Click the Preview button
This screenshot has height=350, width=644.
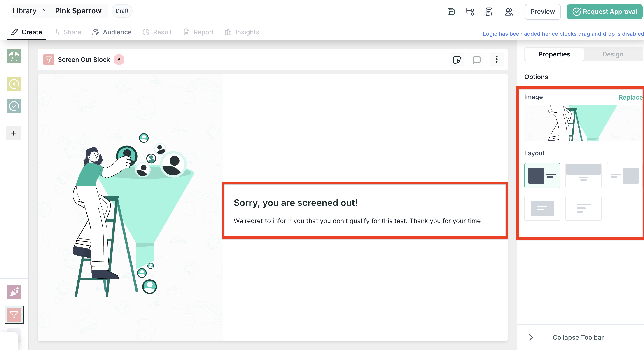pos(542,12)
